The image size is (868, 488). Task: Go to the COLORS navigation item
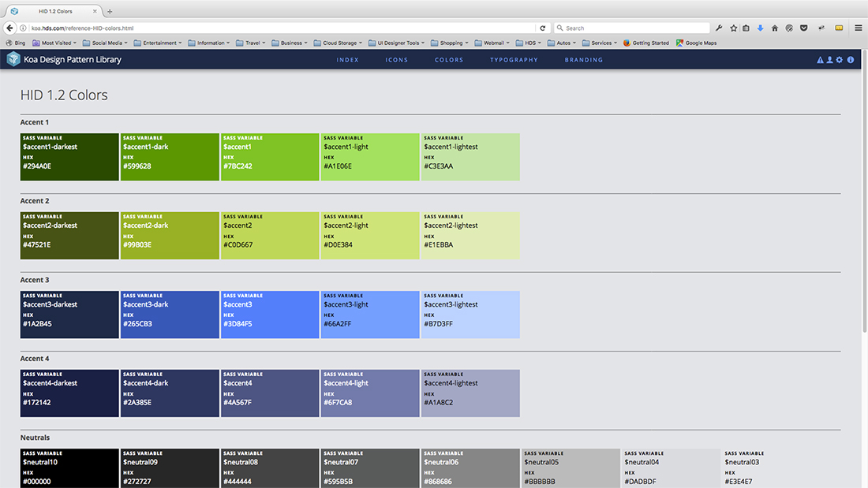pos(449,60)
